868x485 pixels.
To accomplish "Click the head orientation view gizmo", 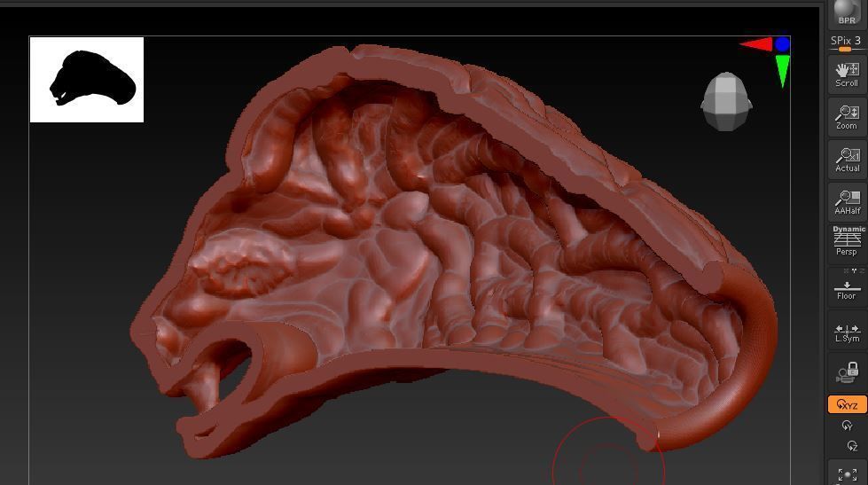I will pos(726,101).
